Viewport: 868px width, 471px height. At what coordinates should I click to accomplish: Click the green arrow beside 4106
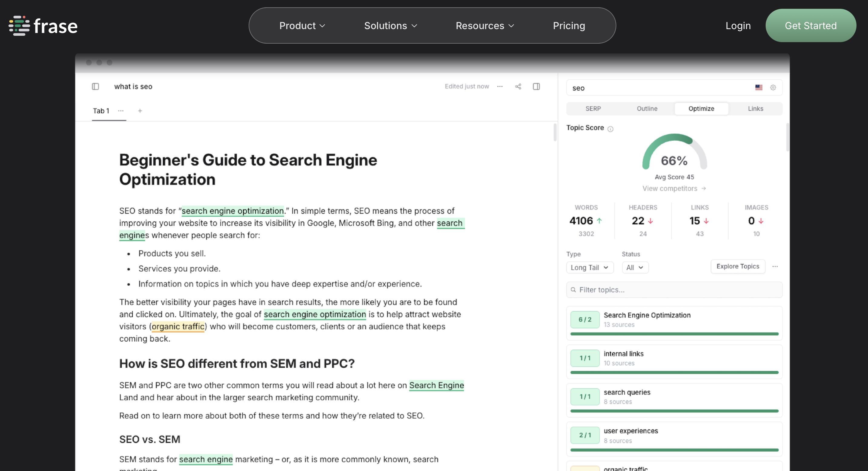[599, 221]
